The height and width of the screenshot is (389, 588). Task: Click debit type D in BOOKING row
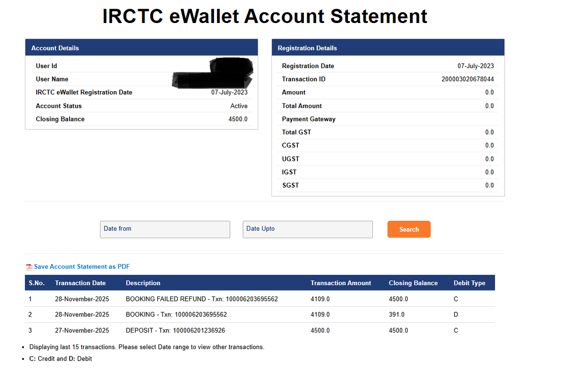(456, 315)
